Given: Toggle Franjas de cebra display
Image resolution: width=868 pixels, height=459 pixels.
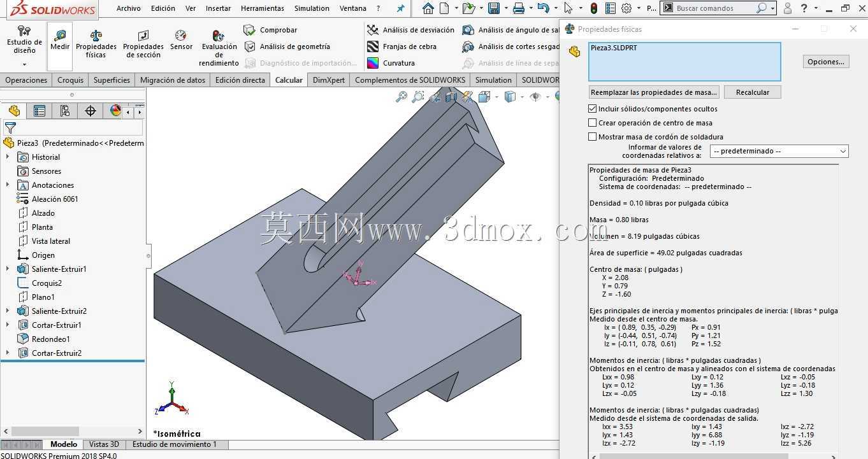Looking at the screenshot, I should [x=402, y=46].
